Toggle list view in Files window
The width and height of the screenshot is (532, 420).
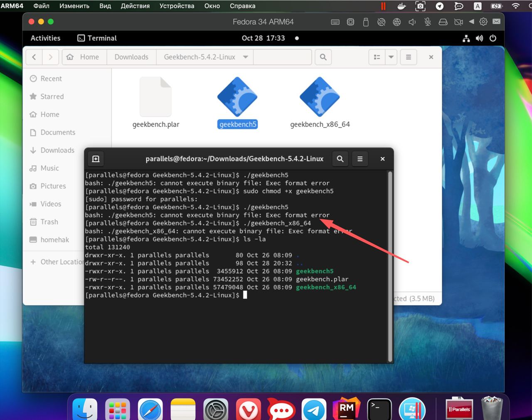tap(377, 57)
